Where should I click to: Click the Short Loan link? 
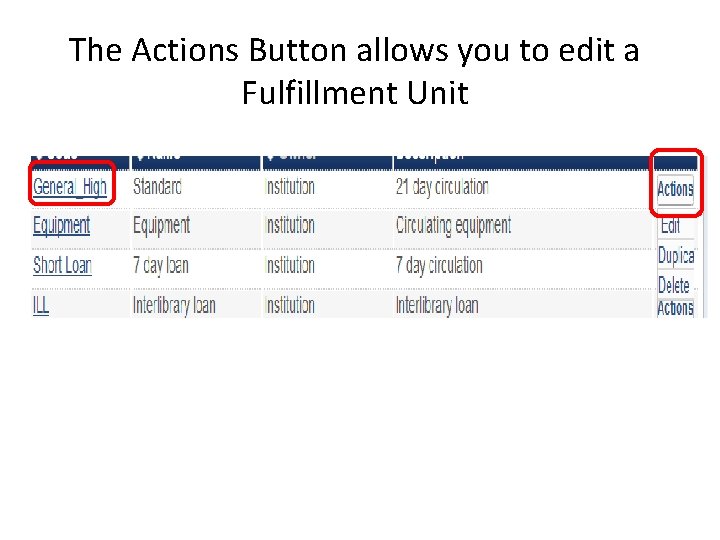(x=62, y=266)
